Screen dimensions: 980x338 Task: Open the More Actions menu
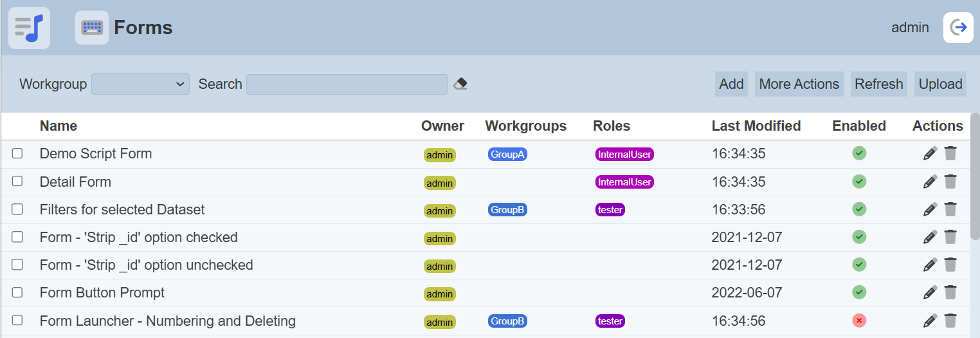(799, 84)
